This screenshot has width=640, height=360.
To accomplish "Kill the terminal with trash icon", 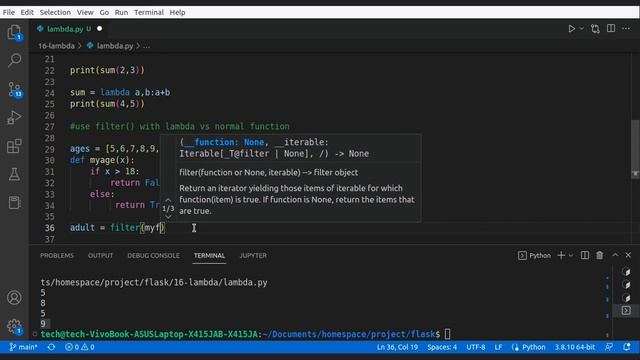I will pos(600,256).
